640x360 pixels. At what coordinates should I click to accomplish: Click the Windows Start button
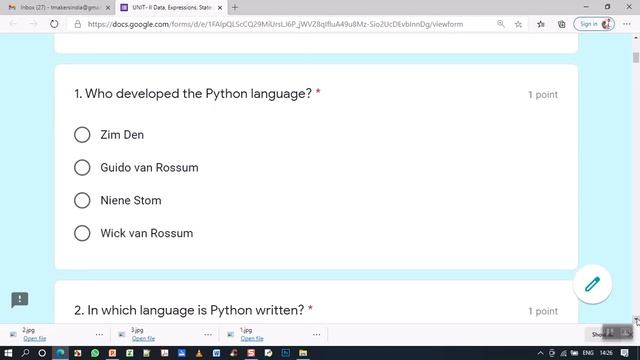point(8,353)
